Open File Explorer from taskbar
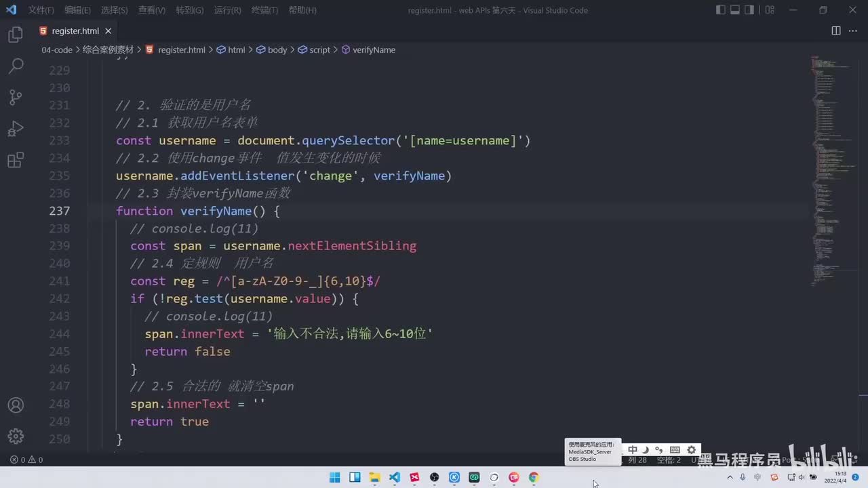 (x=374, y=477)
